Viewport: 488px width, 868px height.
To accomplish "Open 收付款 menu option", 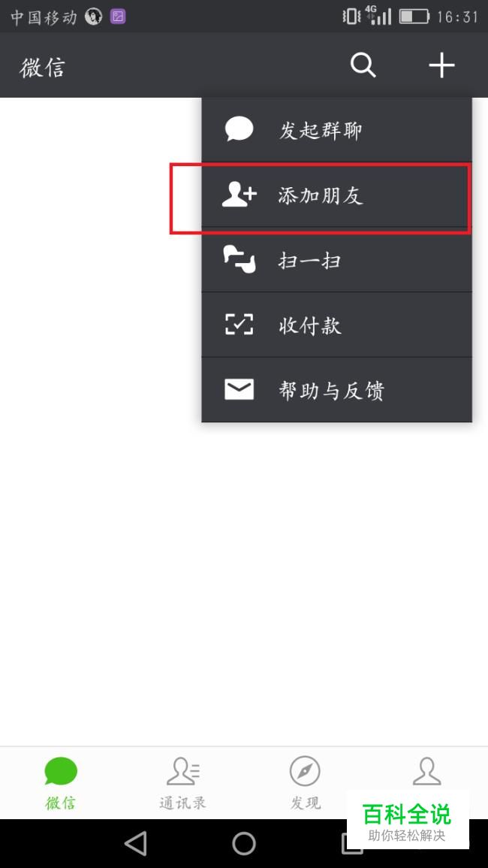I will click(336, 325).
